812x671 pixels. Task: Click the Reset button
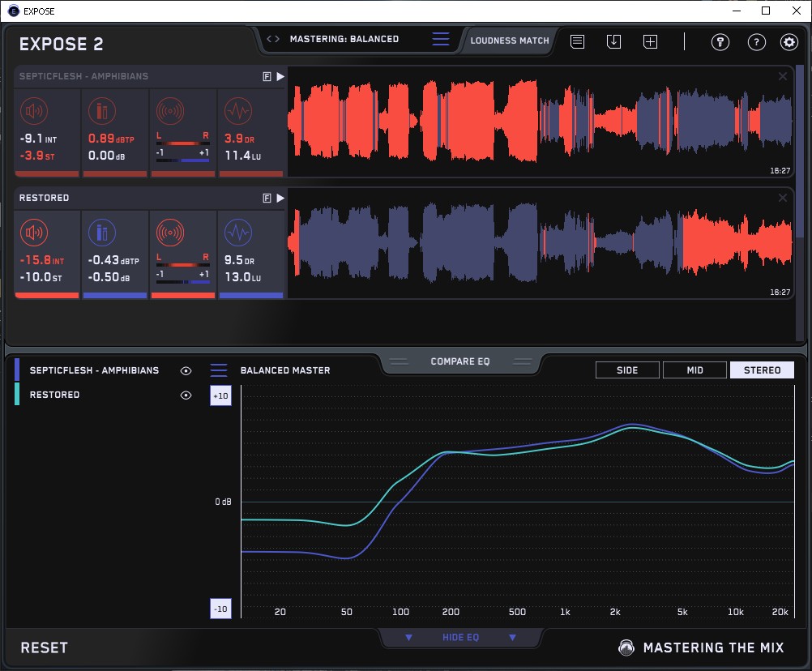[44, 647]
